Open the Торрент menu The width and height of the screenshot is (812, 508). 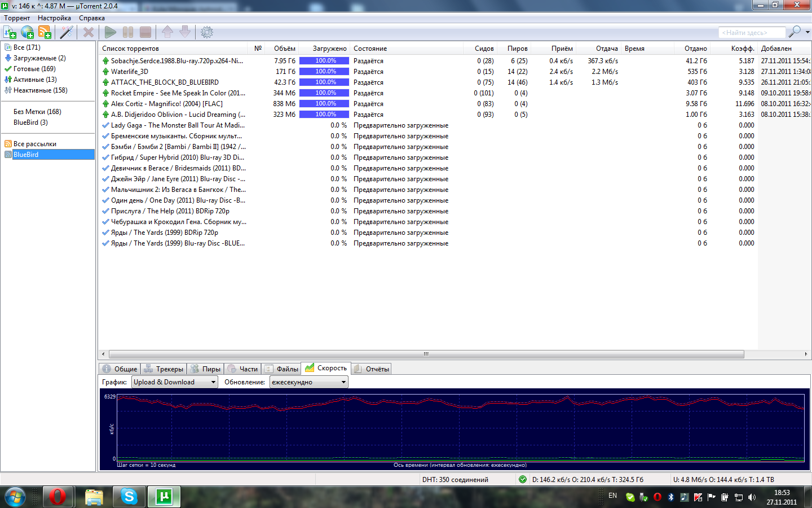click(x=17, y=18)
